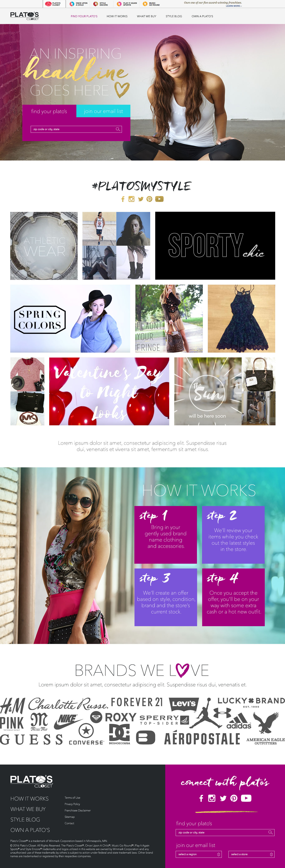Open HOW IT WORKS in top navigation
The width and height of the screenshot is (285, 868).
coord(117,16)
